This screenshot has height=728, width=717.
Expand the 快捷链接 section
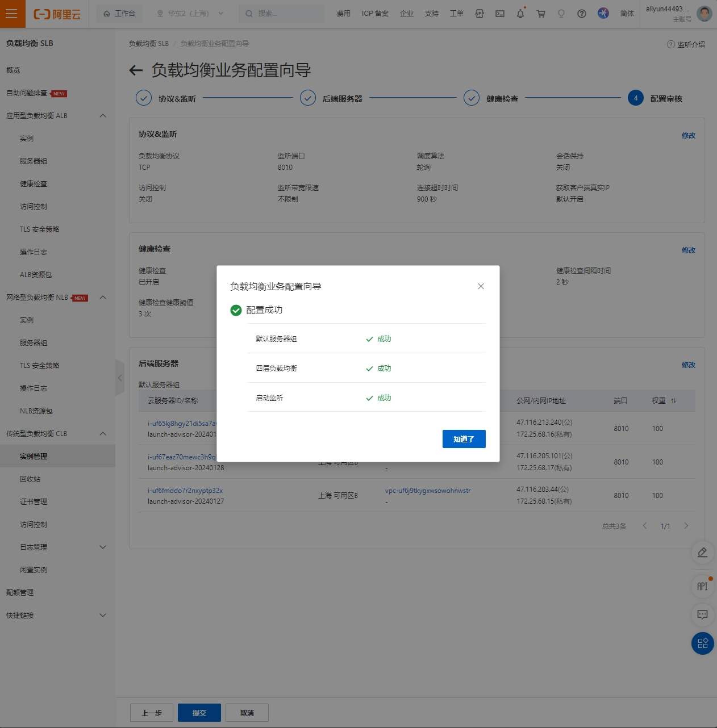click(x=103, y=616)
